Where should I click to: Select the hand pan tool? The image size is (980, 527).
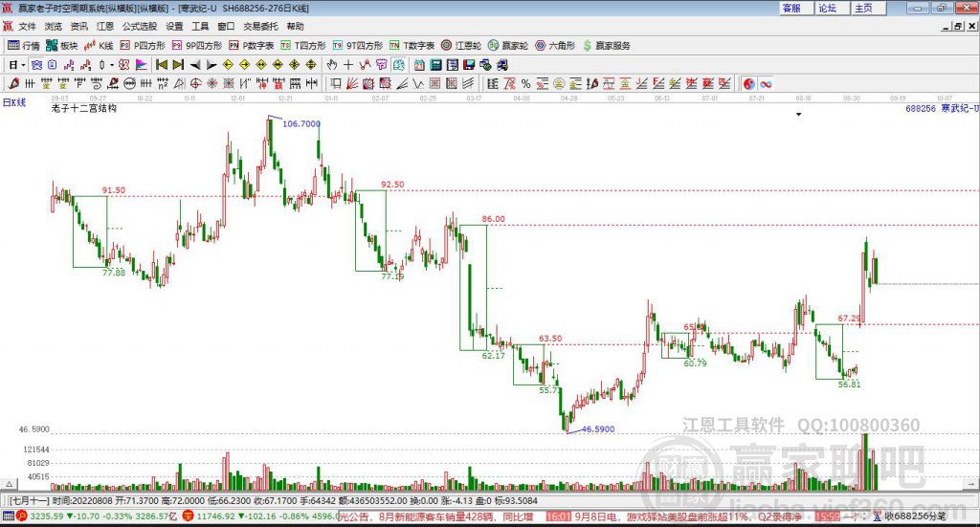[332, 65]
